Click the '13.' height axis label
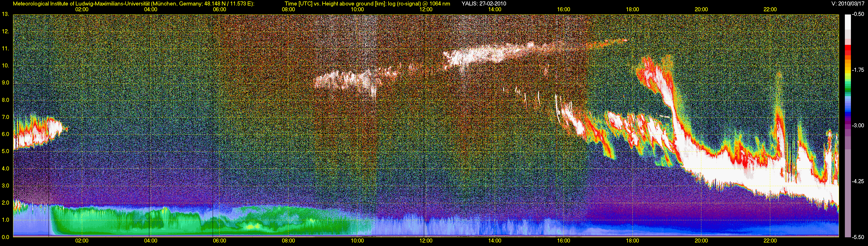The width and height of the screenshot is (868, 246). pos(5,14)
